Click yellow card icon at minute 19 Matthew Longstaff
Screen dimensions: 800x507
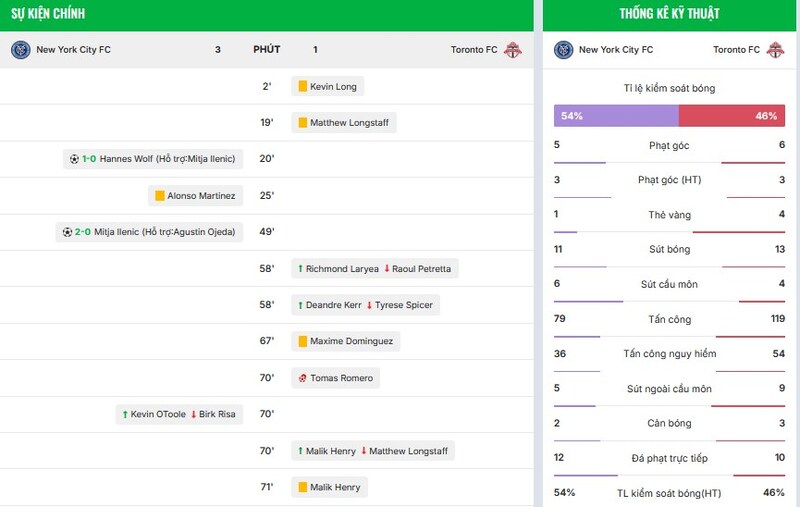click(x=303, y=122)
